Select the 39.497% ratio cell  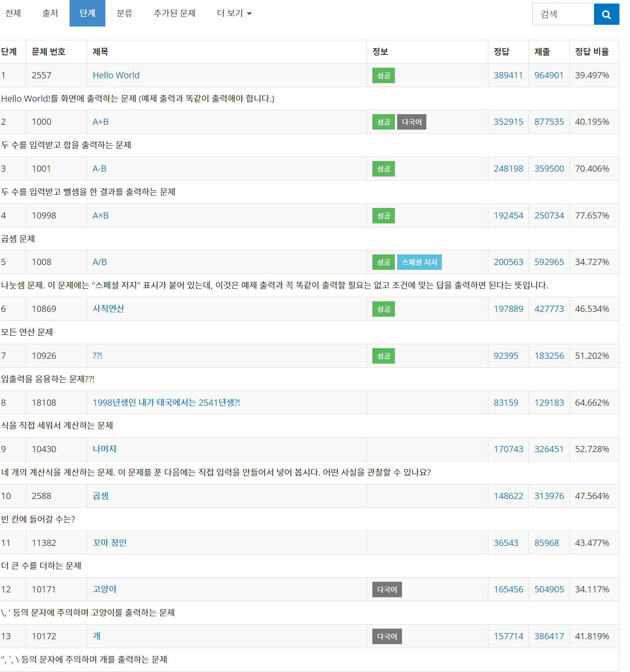click(x=594, y=75)
